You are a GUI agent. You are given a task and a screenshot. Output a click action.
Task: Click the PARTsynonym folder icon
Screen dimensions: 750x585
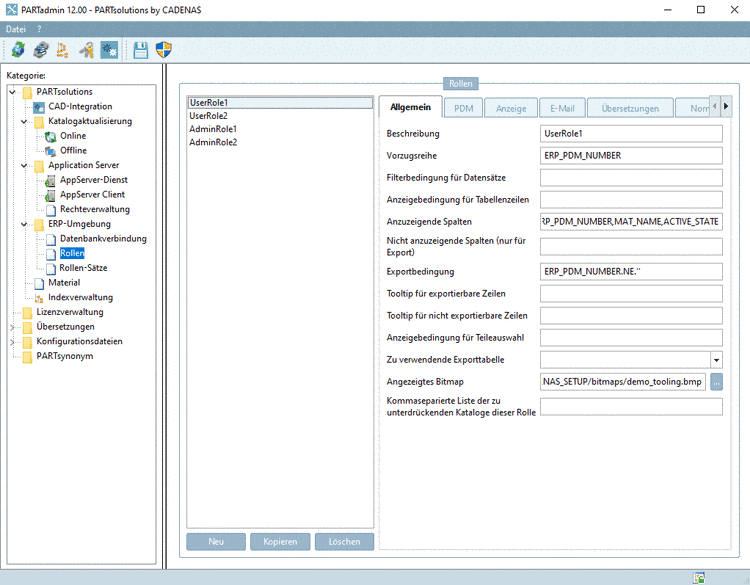[x=28, y=356]
